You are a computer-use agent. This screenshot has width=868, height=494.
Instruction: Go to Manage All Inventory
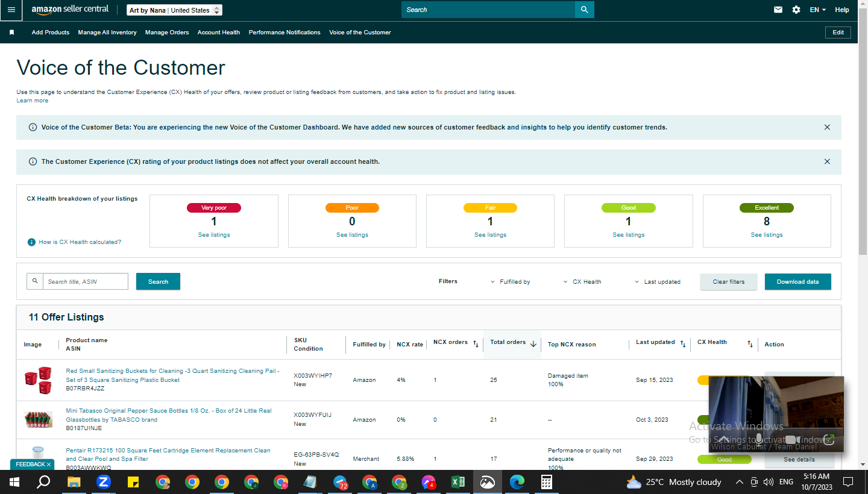(107, 33)
